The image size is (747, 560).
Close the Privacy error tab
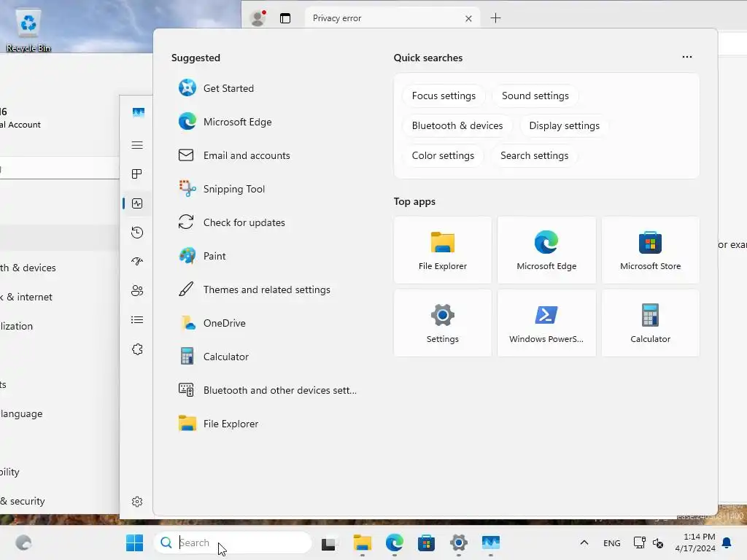click(x=468, y=18)
